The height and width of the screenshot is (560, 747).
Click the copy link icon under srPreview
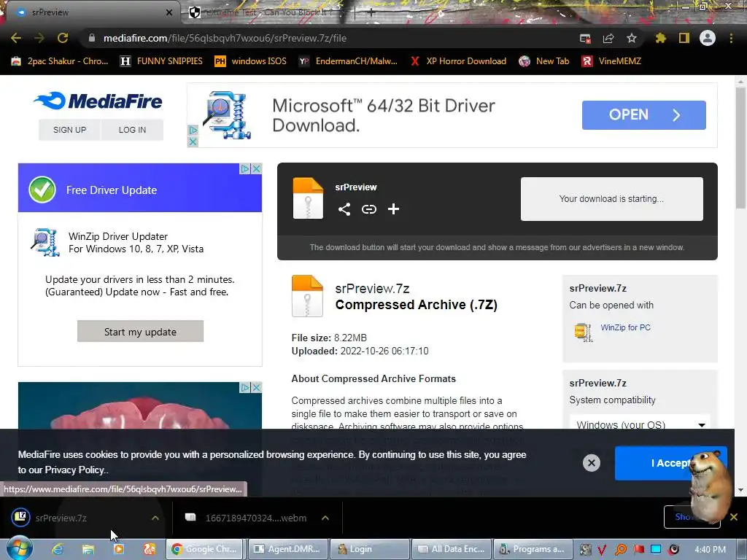pos(368,209)
